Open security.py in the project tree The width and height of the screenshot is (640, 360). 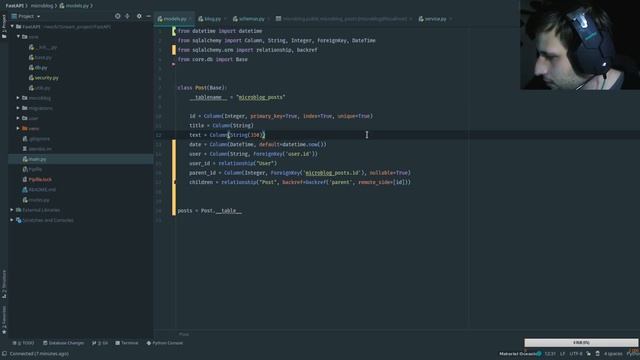pyautogui.click(x=44, y=78)
